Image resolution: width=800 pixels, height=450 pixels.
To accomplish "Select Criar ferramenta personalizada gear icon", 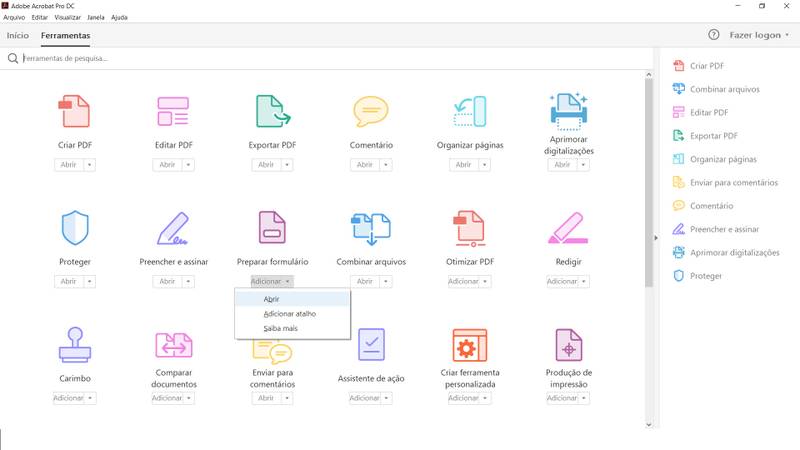I will coord(469,345).
